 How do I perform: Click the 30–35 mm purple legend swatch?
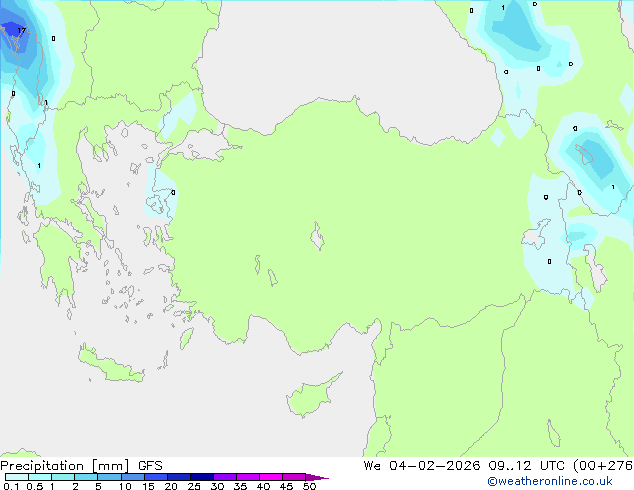225,477
